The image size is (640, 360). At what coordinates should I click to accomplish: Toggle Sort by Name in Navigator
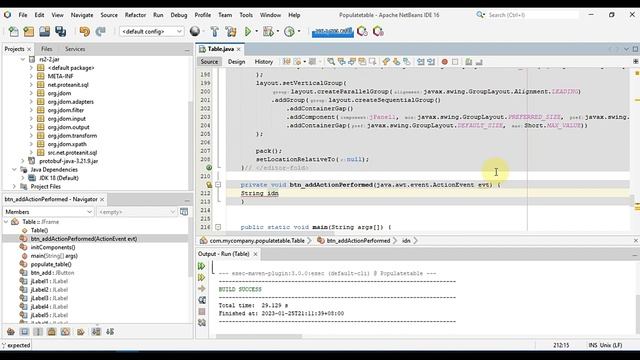[96, 332]
